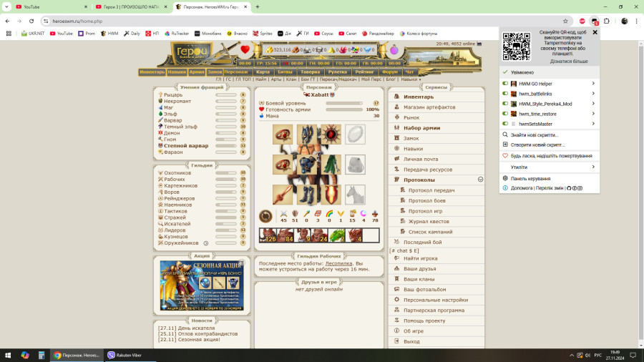Click the red fiery shield artifact slot
Screen dimensions: 644x362
click(331, 195)
